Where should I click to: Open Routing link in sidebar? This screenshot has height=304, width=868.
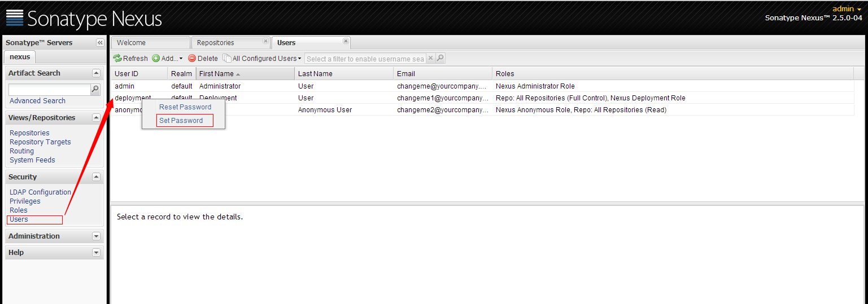point(21,151)
